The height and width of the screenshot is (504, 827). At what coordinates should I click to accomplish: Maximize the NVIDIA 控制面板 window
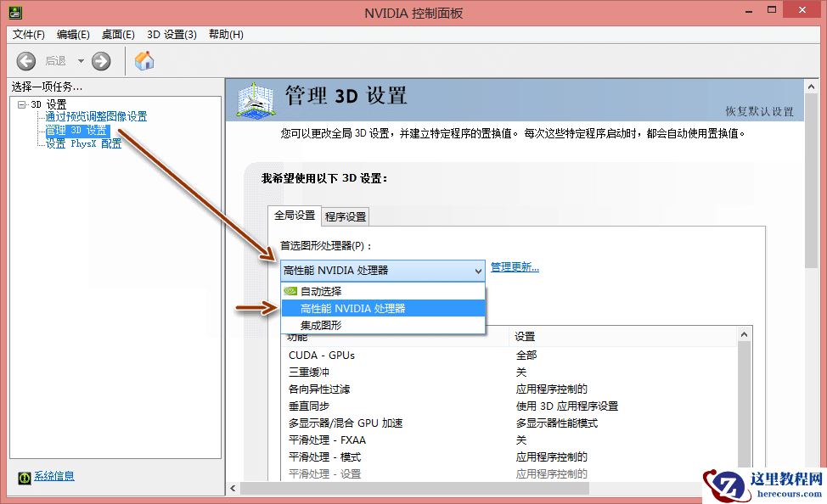[772, 10]
